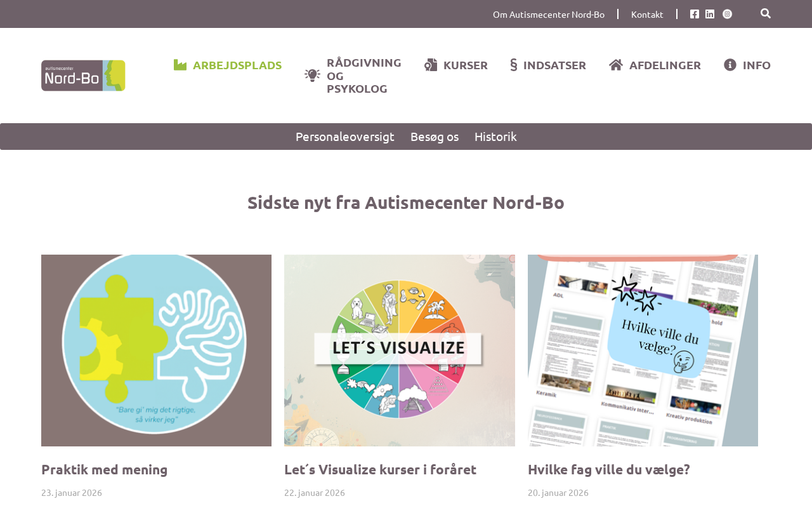Select the Personaleoversigt submenu tab
Image resolution: width=812 pixels, height=508 pixels.
345,137
